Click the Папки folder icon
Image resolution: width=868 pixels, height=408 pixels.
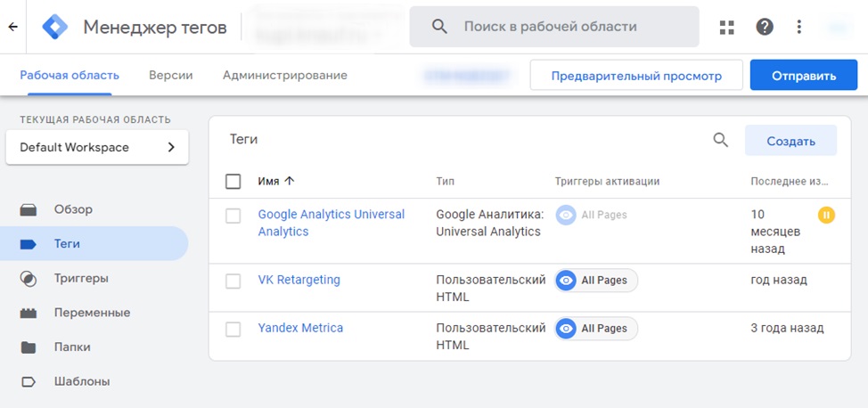29,347
